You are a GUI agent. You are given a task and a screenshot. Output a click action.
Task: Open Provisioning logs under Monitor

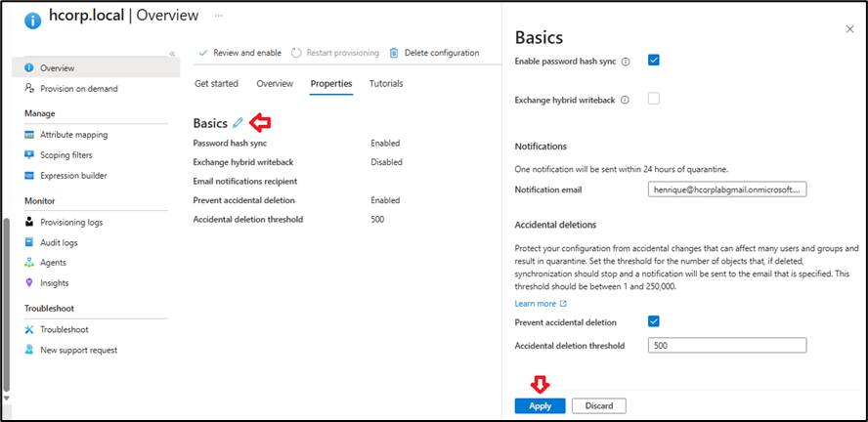point(70,222)
